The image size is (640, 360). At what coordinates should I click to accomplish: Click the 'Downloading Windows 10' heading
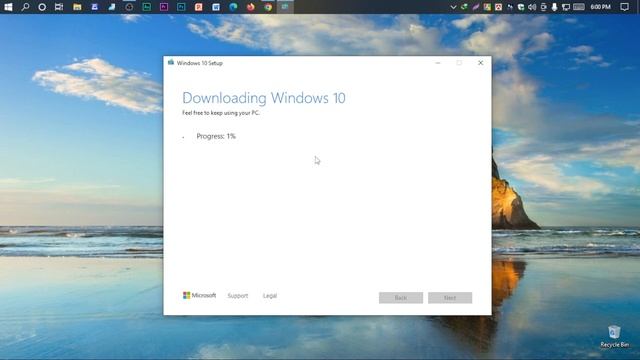(264, 98)
